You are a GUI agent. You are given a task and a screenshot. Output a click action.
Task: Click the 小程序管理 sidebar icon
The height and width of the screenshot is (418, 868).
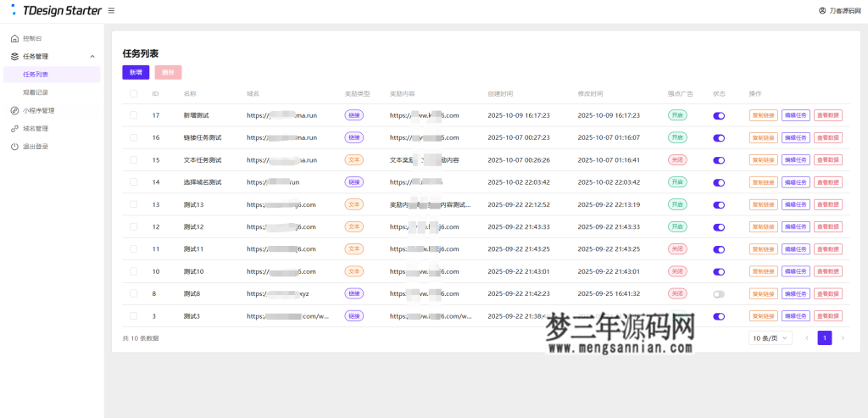click(14, 111)
